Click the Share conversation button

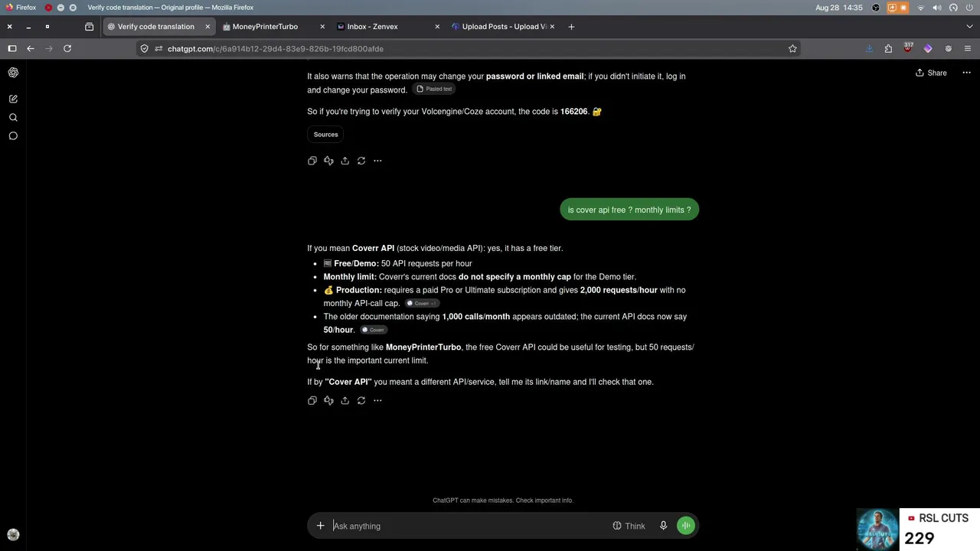click(931, 73)
